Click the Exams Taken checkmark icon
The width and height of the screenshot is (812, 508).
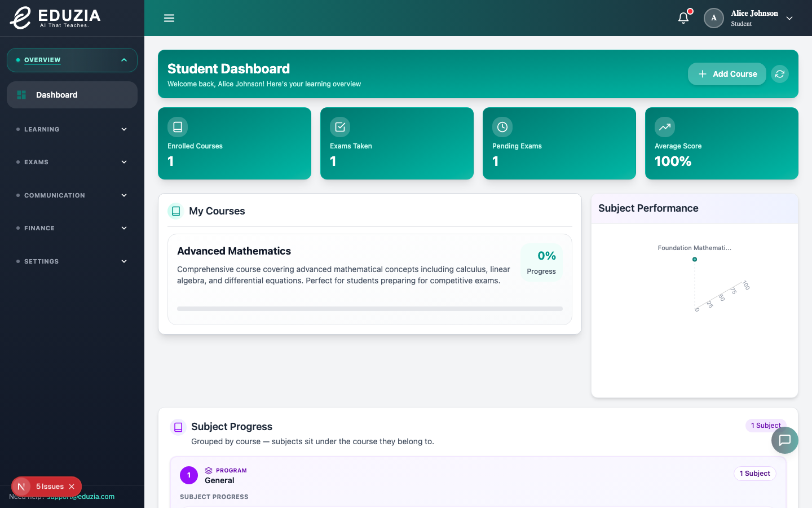(340, 127)
